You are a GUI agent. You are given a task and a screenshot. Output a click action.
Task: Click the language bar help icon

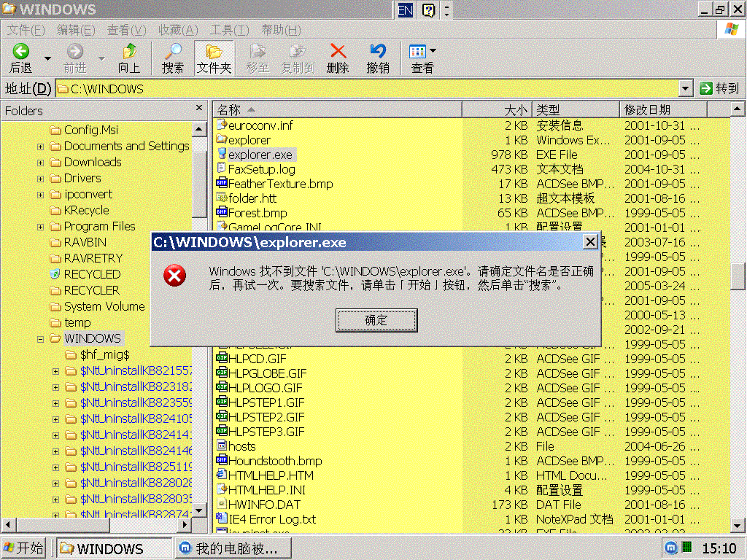pyautogui.click(x=429, y=10)
